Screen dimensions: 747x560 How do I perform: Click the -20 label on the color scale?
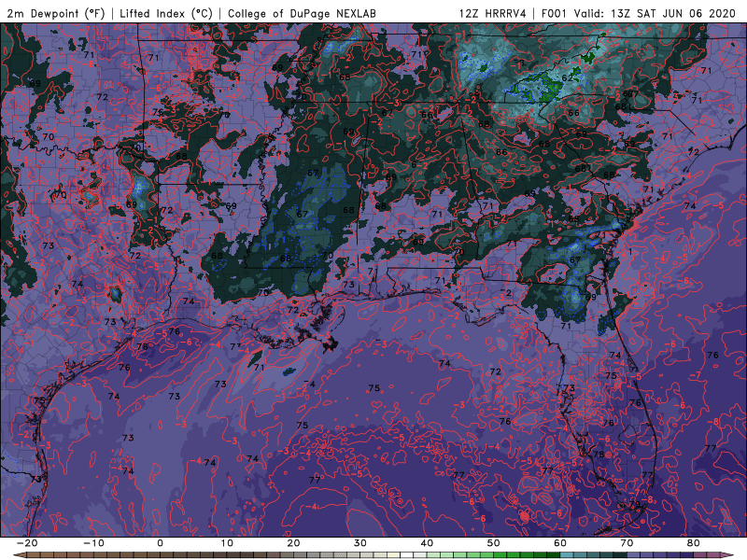[x=27, y=543]
